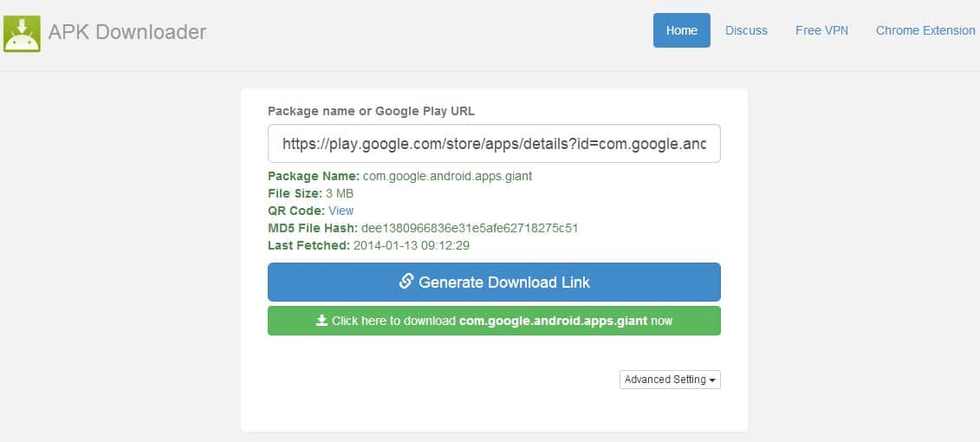Image resolution: width=980 pixels, height=442 pixels.
Task: Navigate to Chrome Extension page
Action: pyautogui.click(x=925, y=30)
